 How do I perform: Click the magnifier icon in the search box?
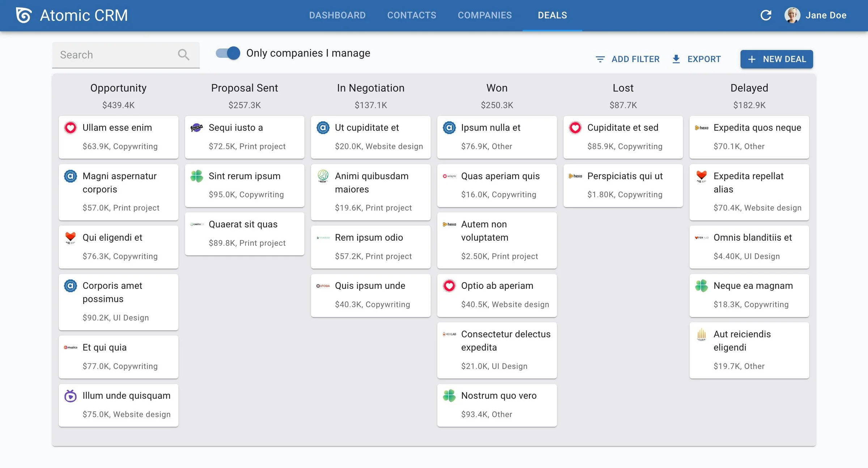coord(183,55)
